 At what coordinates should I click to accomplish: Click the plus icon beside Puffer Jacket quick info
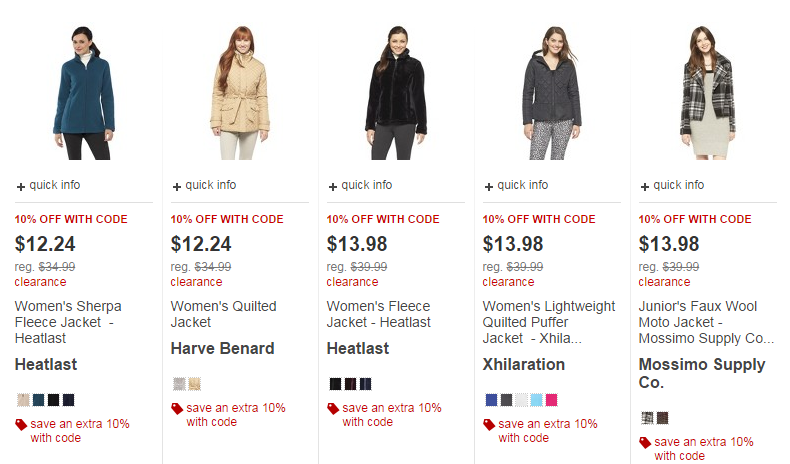(490, 186)
